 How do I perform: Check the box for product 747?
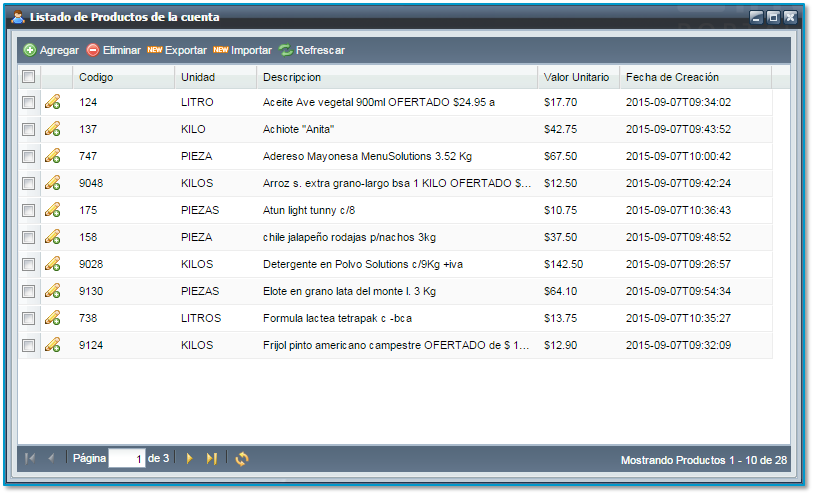tap(29, 156)
